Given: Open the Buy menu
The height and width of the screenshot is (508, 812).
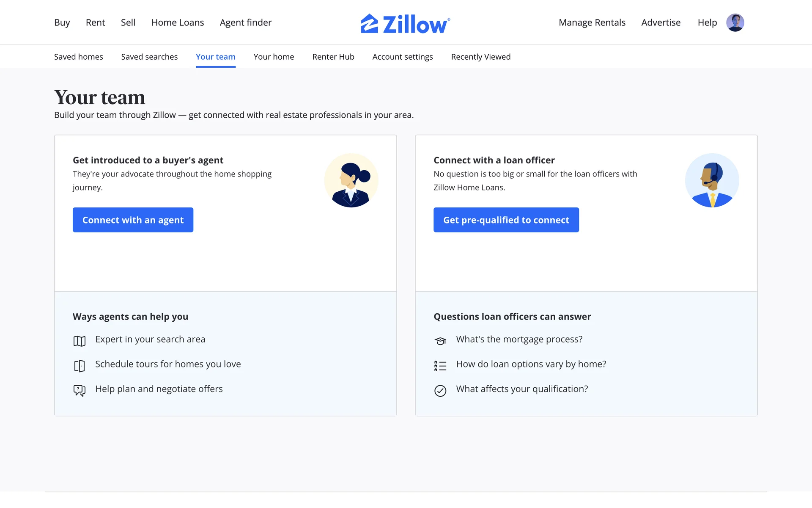Looking at the screenshot, I should tap(62, 22).
